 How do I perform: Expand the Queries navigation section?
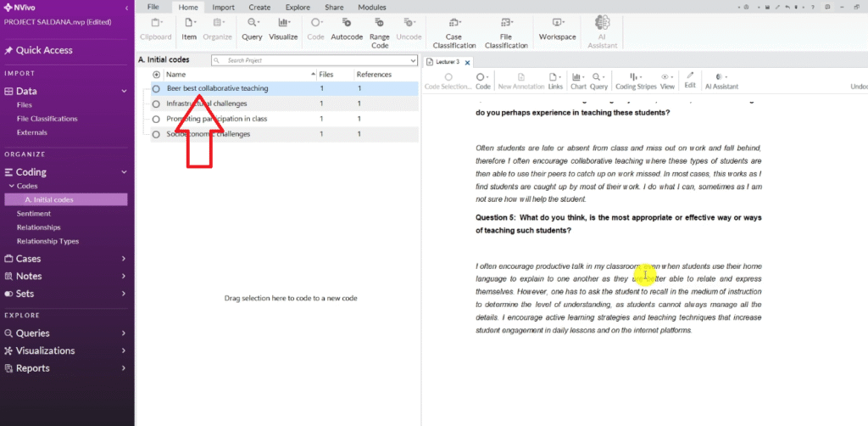click(x=124, y=334)
